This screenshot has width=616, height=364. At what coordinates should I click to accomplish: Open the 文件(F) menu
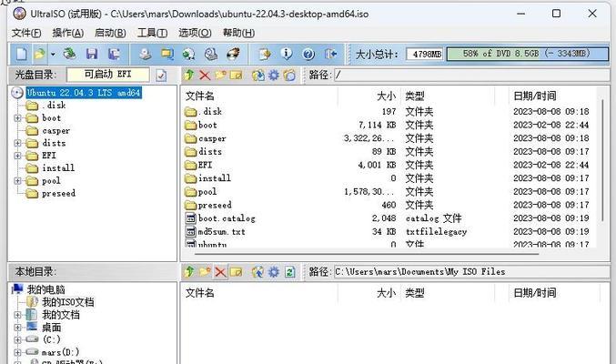click(26, 33)
